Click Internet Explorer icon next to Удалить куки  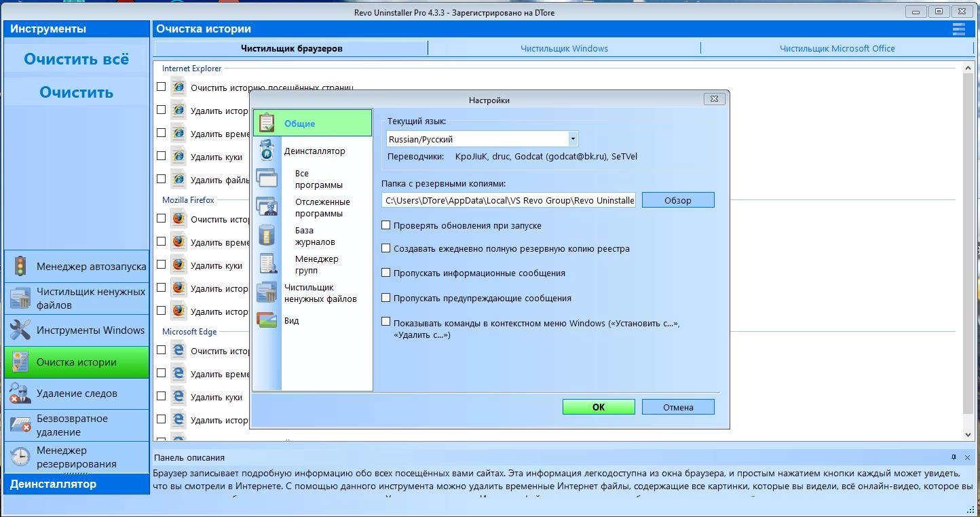click(x=178, y=156)
